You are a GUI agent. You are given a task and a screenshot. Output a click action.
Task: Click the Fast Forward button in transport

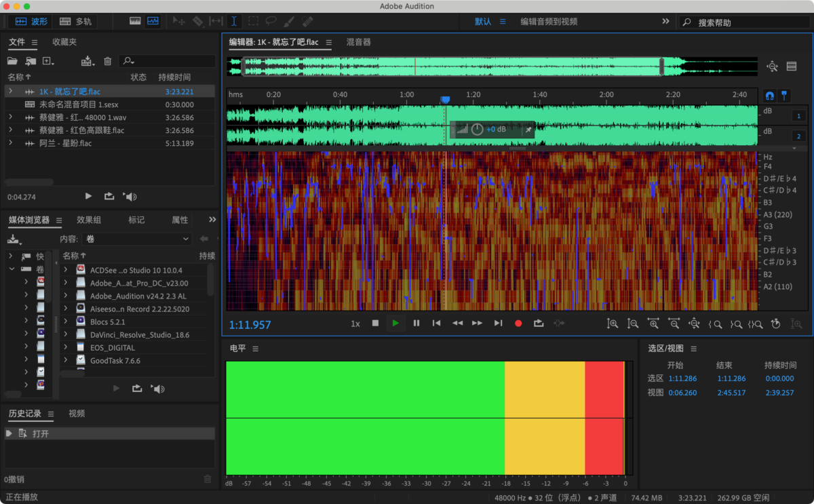pyautogui.click(x=478, y=324)
